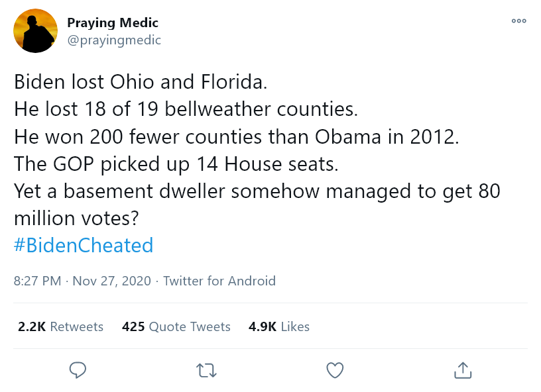Open the #BidenCheated hashtag
541x392 pixels.
click(84, 246)
